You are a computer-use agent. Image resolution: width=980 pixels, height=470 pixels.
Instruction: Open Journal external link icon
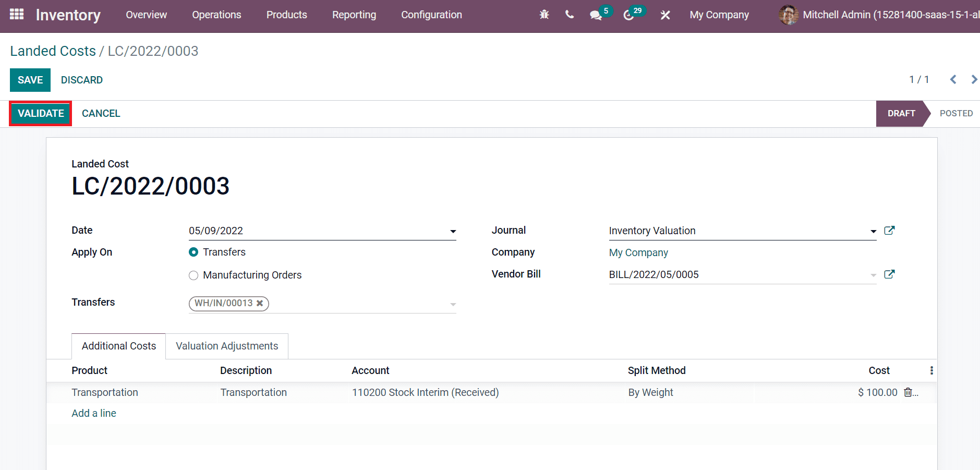[x=889, y=231]
